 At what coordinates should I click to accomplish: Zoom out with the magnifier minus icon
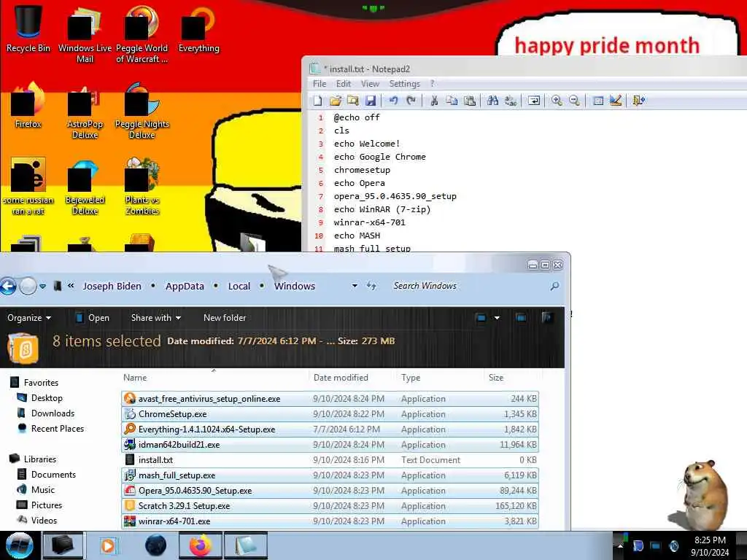pyautogui.click(x=574, y=101)
